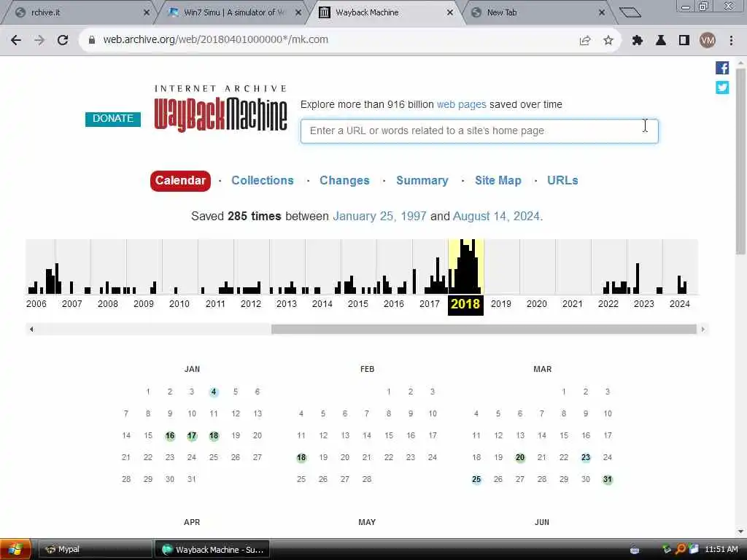Screen dimensions: 747x560
Task: Select year 2015 on the timeline
Action: (x=357, y=304)
